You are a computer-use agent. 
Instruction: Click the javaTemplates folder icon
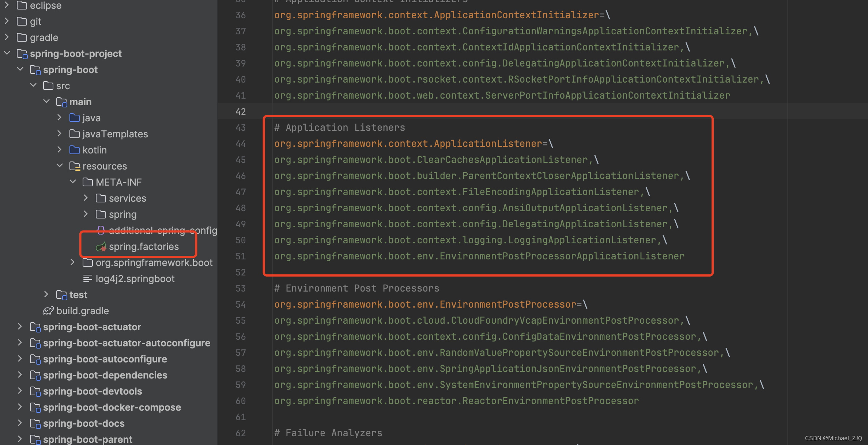click(75, 134)
